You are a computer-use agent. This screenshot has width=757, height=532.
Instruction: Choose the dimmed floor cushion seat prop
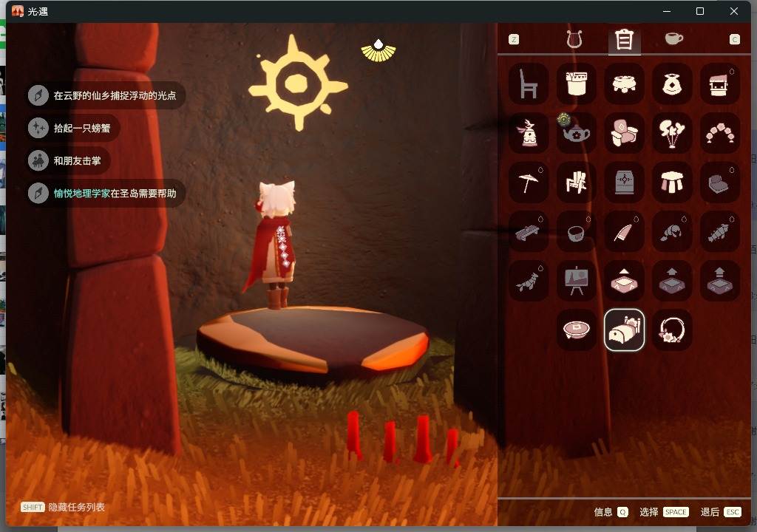[720, 182]
